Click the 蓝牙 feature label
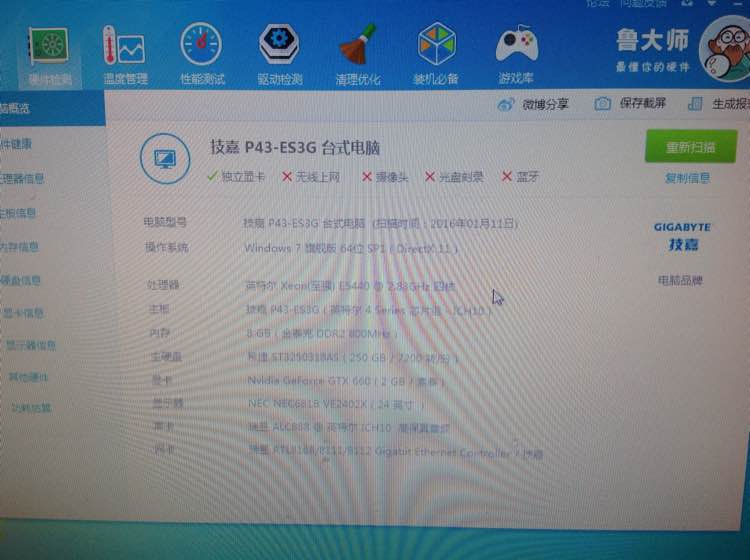 pyautogui.click(x=527, y=176)
